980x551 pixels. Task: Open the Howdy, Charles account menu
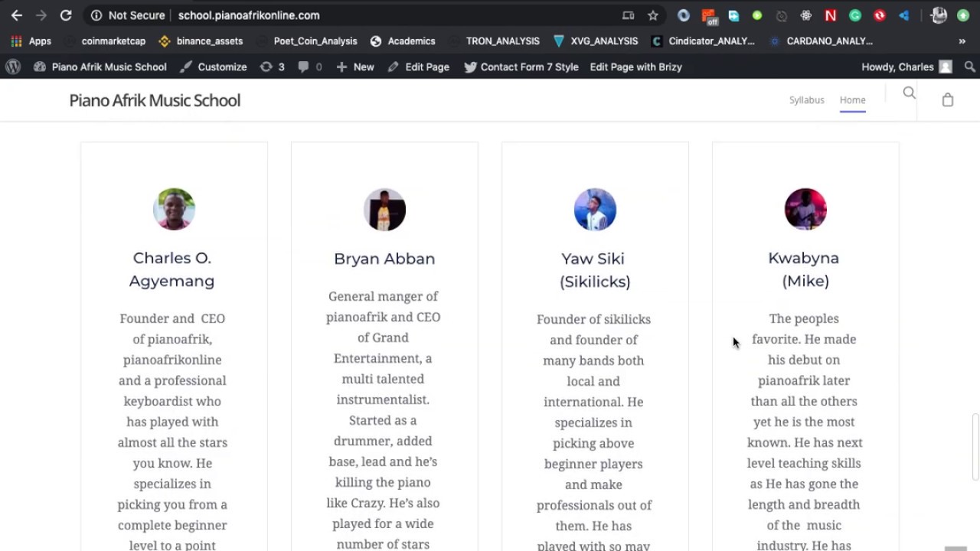[906, 67]
